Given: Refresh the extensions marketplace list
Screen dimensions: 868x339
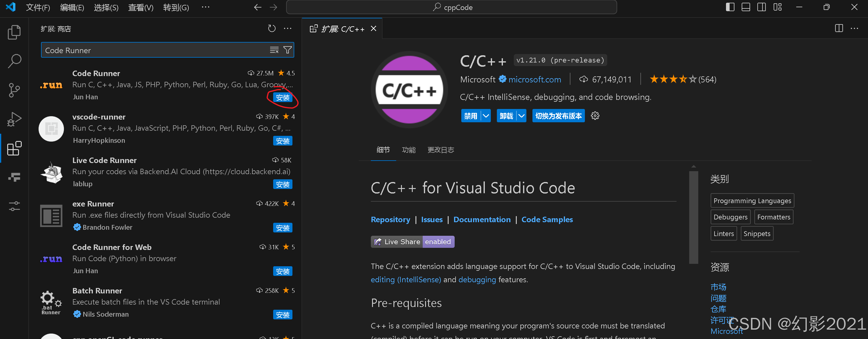Looking at the screenshot, I should (272, 29).
